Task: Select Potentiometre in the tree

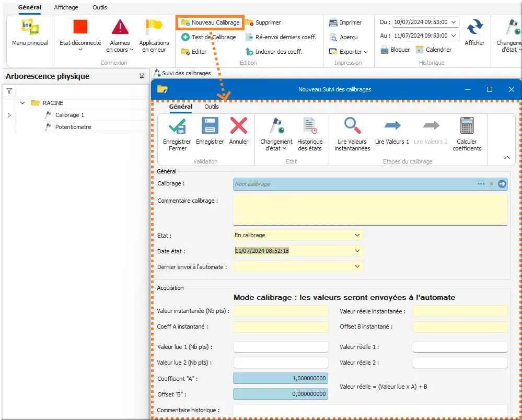Action: click(x=73, y=127)
